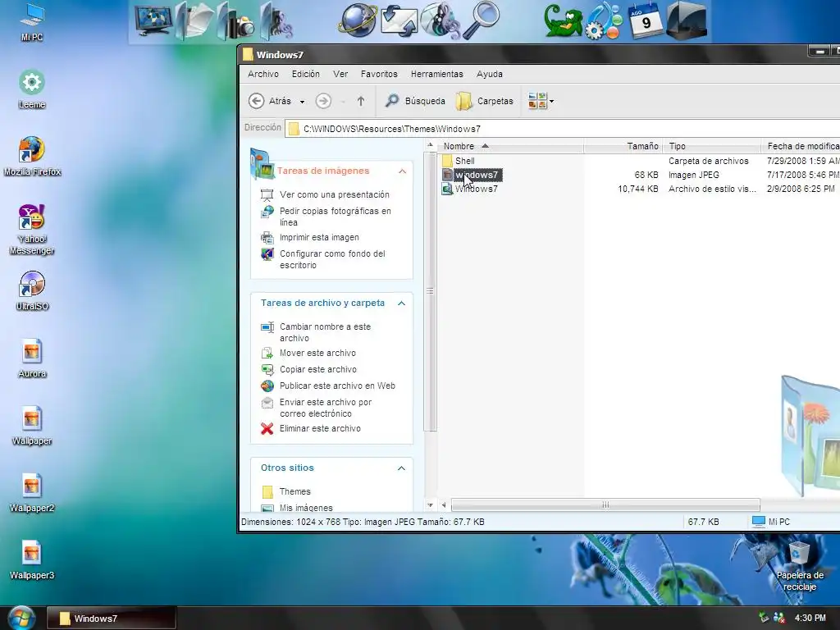
Task: Open the Atrás history dropdown arrow
Action: [x=302, y=101]
